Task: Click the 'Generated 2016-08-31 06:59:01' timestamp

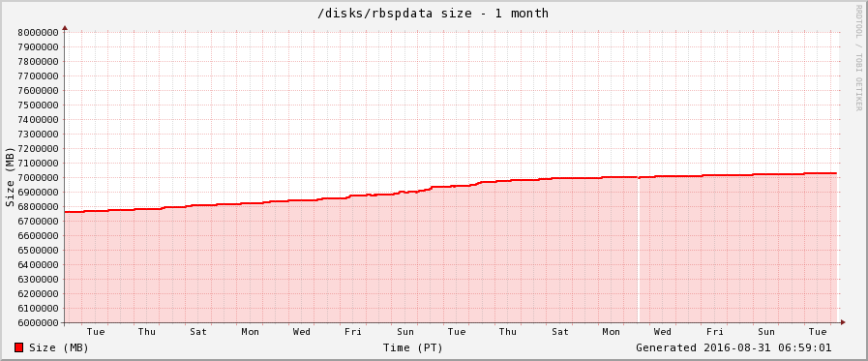Action: coord(733,347)
